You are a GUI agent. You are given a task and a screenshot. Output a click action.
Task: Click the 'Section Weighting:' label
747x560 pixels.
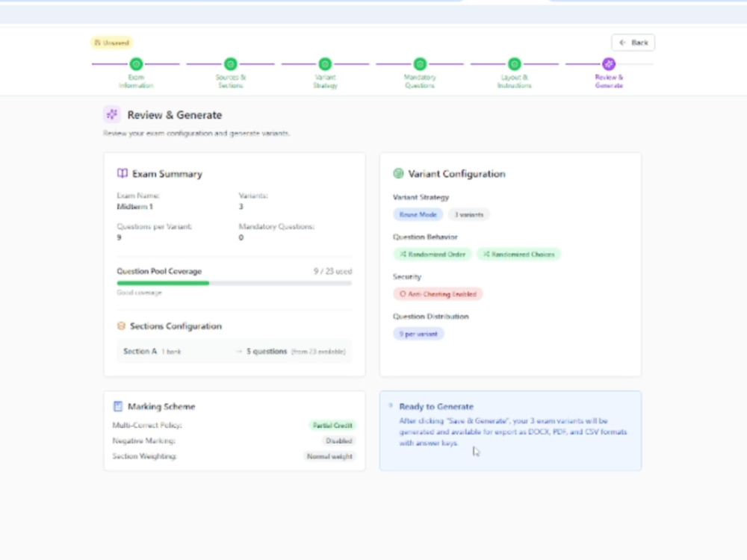144,456
